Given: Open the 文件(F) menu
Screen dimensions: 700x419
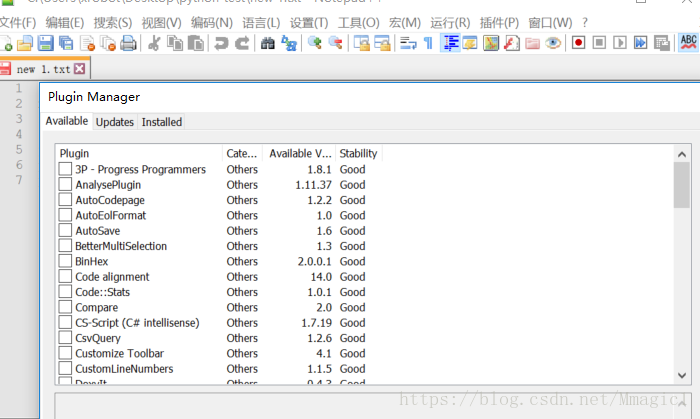Looking at the screenshot, I should click(18, 23).
